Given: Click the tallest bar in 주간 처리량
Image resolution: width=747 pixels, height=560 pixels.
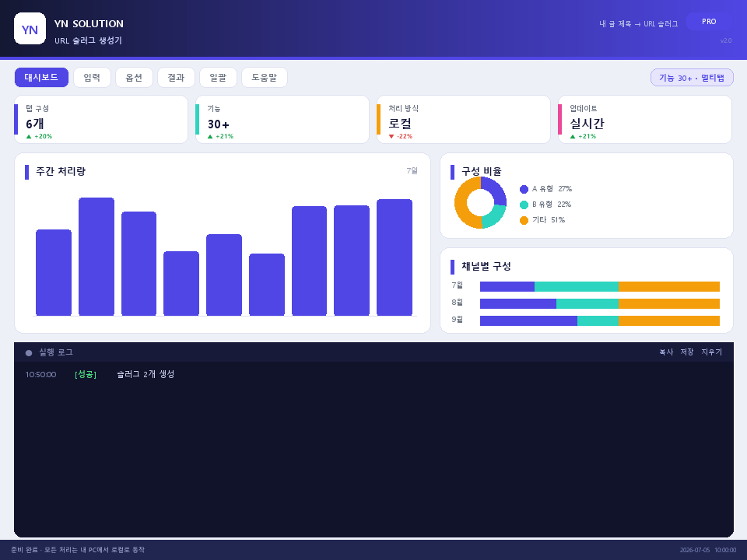Looking at the screenshot, I should 96,257.
